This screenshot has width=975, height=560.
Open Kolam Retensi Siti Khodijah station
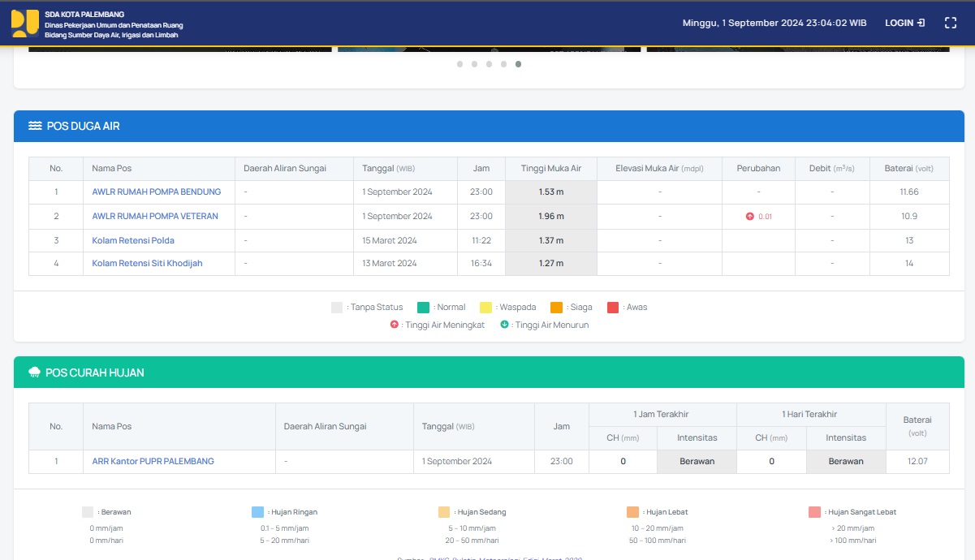(x=147, y=264)
